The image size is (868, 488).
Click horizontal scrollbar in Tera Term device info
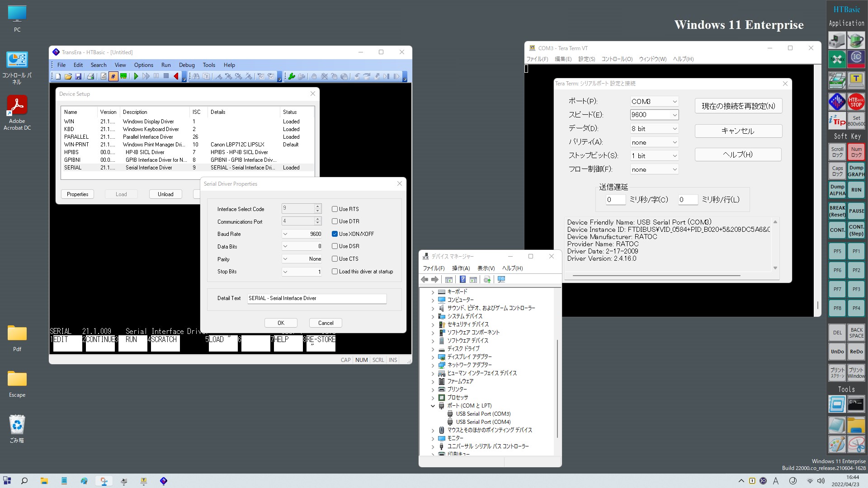point(656,275)
